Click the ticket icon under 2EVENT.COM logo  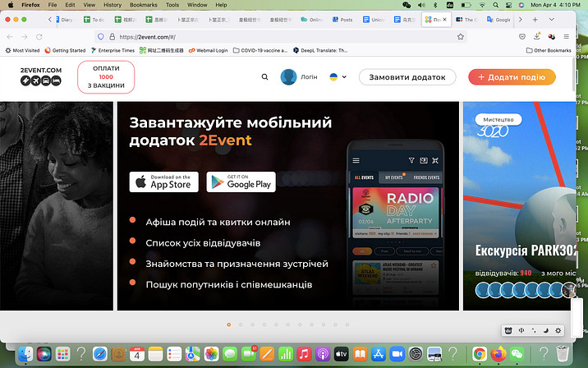coord(25,80)
